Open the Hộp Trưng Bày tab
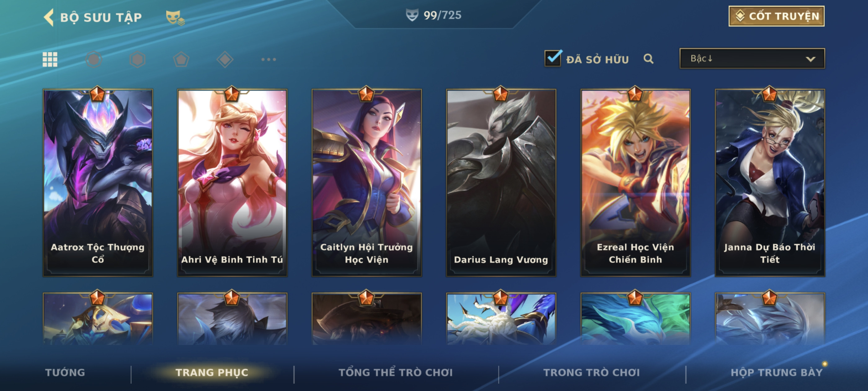Viewport: 868px width, 391px height. 777,372
